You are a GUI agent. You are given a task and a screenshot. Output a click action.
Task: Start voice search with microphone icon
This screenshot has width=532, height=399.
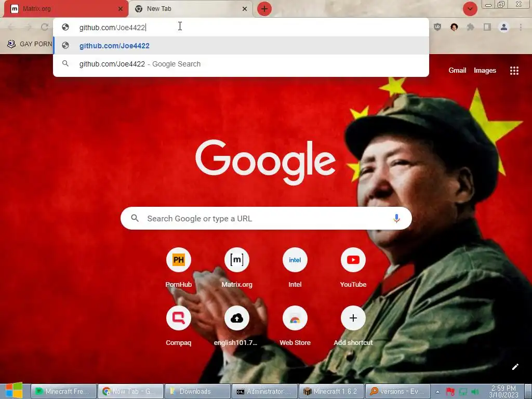[x=396, y=219]
